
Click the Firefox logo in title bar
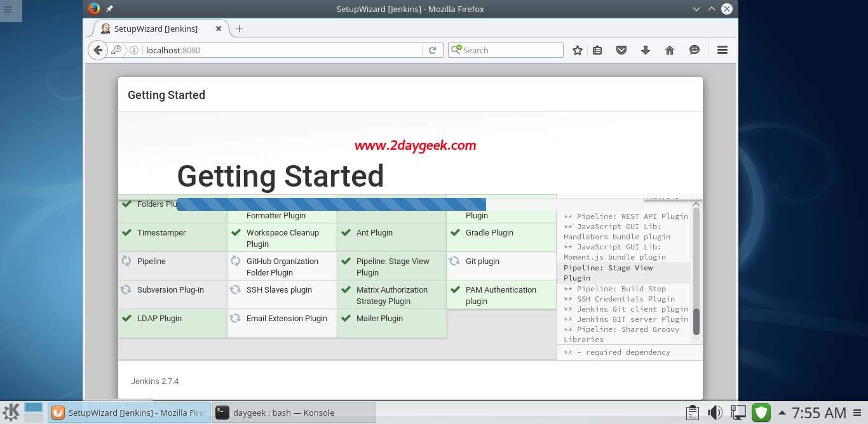(94, 9)
